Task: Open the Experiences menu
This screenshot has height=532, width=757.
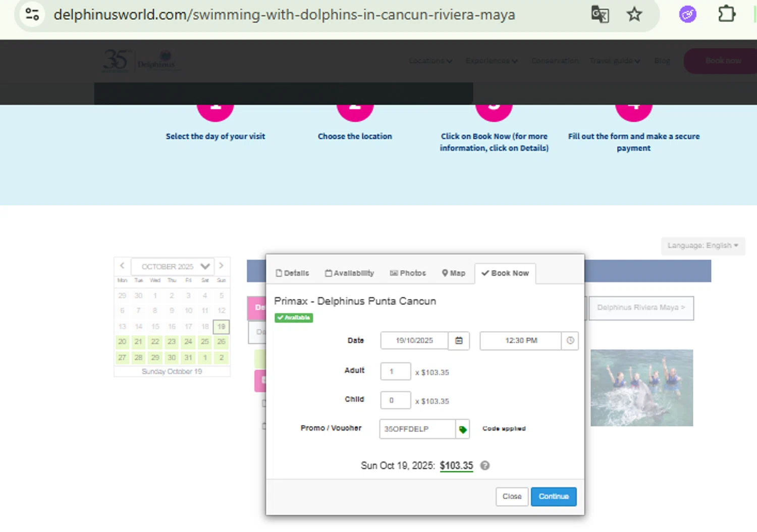Action: pos(491,61)
